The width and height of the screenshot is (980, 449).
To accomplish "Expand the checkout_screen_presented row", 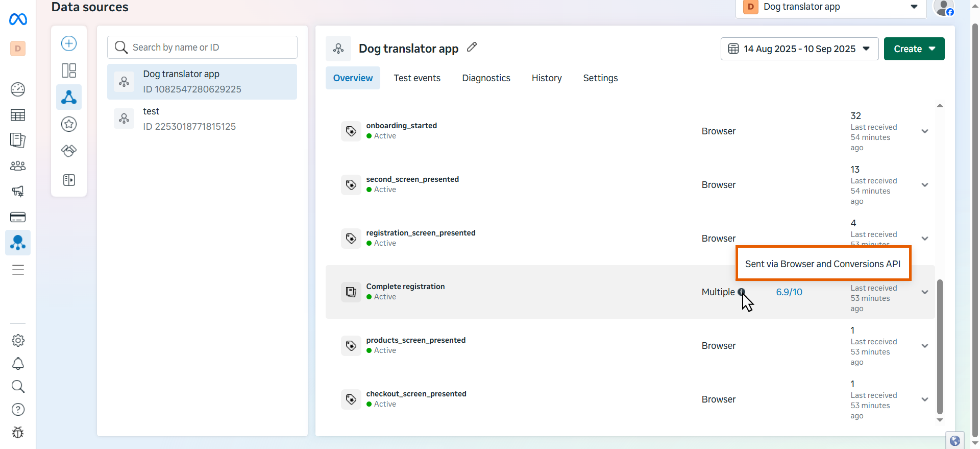I will coord(925,399).
